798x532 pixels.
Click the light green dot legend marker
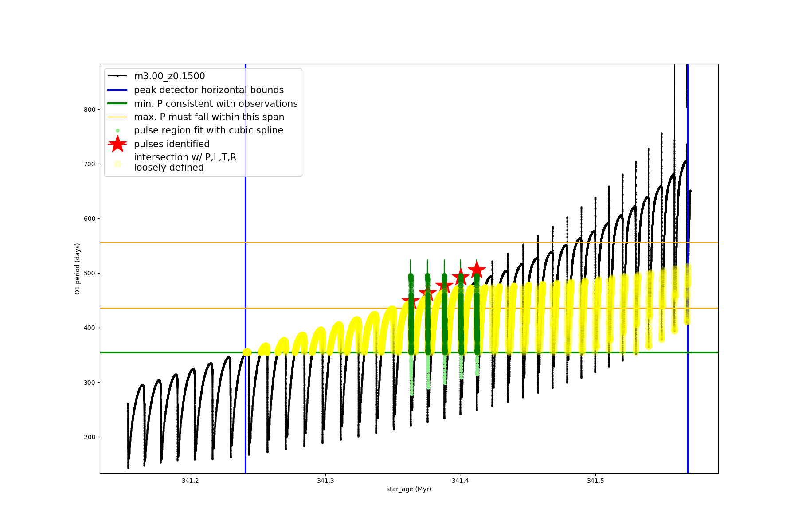(x=117, y=130)
